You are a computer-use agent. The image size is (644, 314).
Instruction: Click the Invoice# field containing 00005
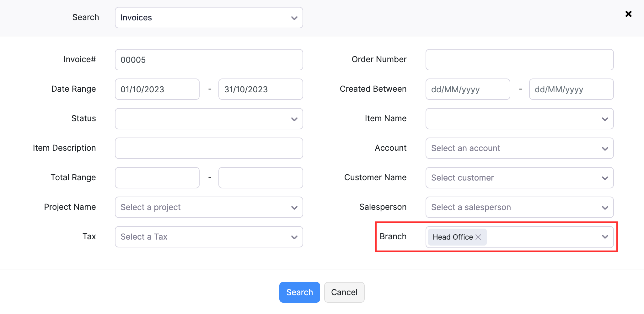pyautogui.click(x=209, y=60)
